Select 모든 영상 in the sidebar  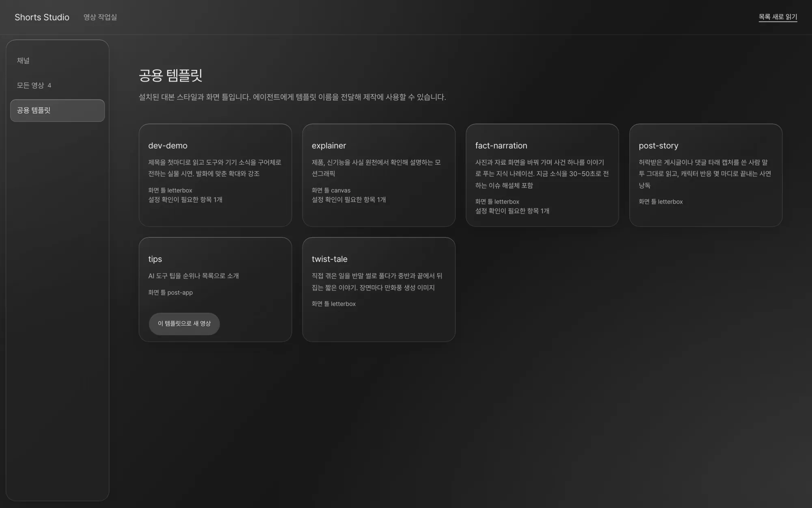click(x=57, y=85)
